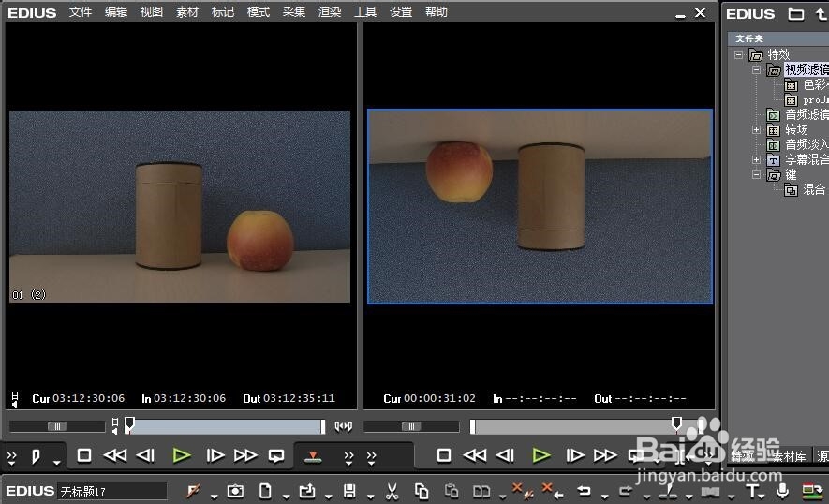Open dropdown next to the In point icon
Viewport: 829px width, 504px height.
(56, 462)
